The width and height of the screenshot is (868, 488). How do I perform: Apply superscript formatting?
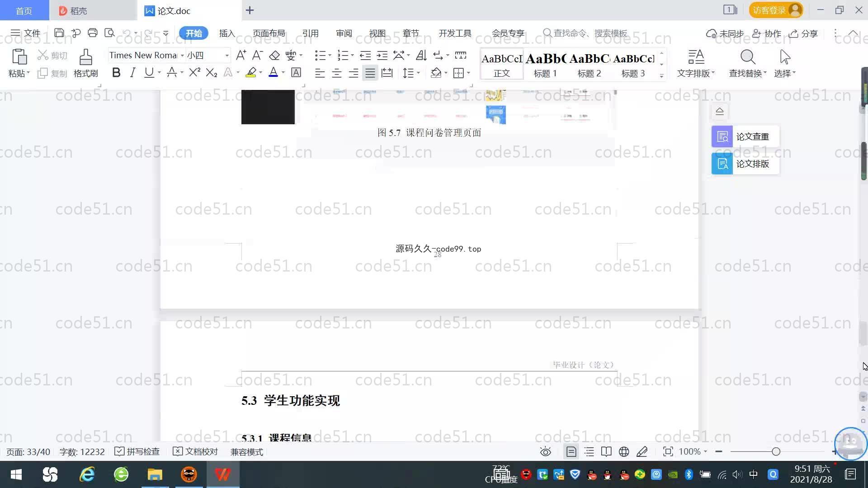194,72
